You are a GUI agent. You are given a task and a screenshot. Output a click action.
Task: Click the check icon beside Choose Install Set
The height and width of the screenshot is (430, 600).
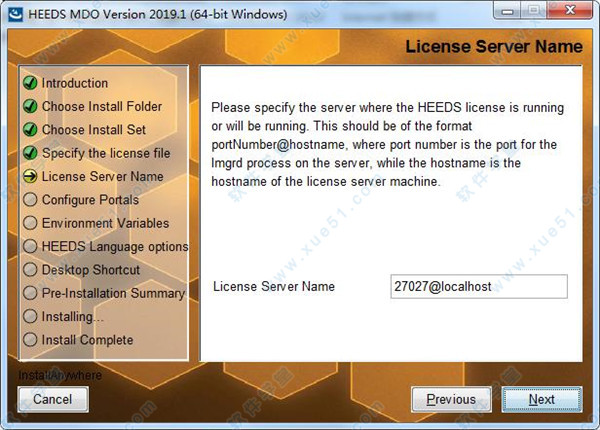(x=30, y=129)
